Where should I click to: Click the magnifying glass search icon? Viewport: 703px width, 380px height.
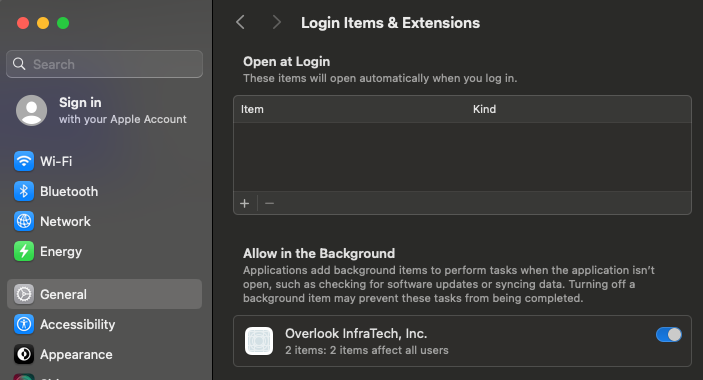[19, 64]
